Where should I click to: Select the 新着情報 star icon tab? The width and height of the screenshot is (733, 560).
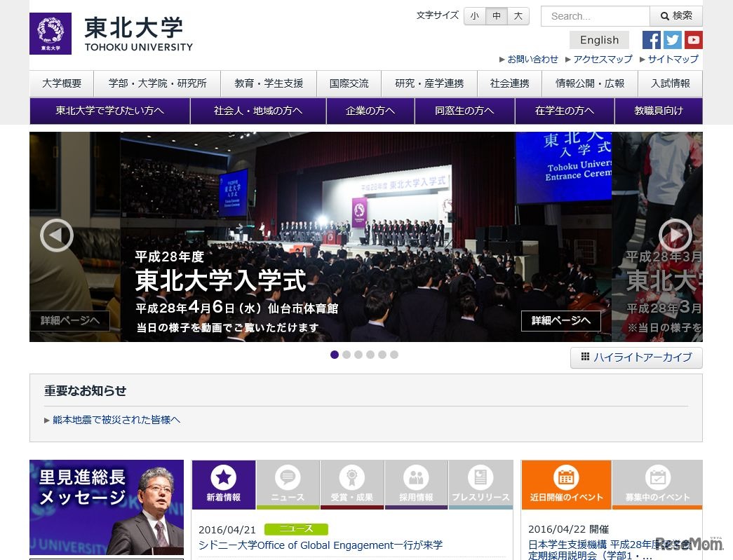tap(224, 484)
